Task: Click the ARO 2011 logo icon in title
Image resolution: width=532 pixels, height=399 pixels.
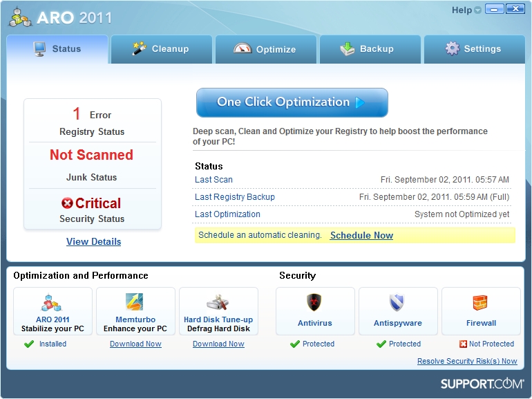Action: point(20,17)
